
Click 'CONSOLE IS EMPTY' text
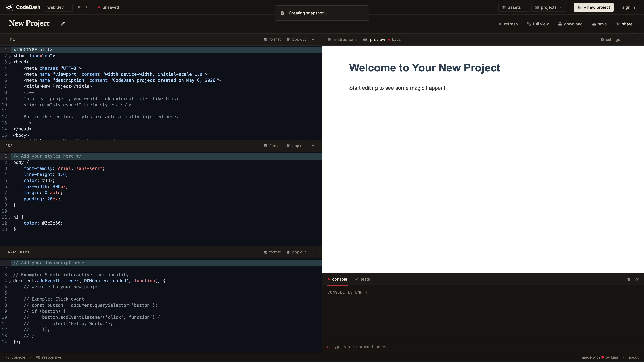(x=347, y=292)
